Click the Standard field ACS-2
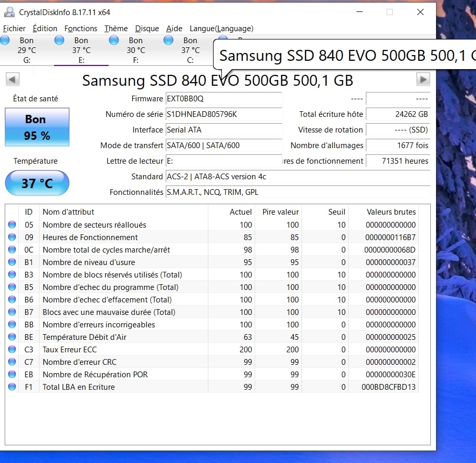This screenshot has height=463, width=476. pyautogui.click(x=298, y=177)
